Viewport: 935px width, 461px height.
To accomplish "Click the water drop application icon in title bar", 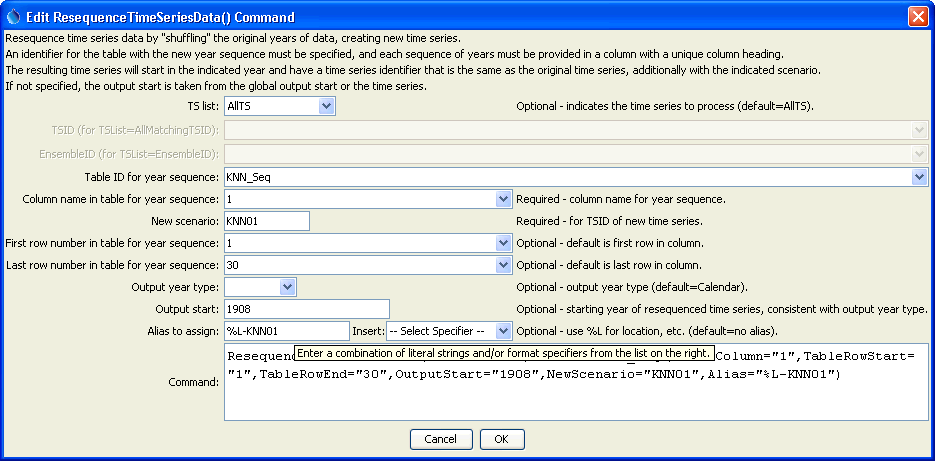I will (x=13, y=17).
